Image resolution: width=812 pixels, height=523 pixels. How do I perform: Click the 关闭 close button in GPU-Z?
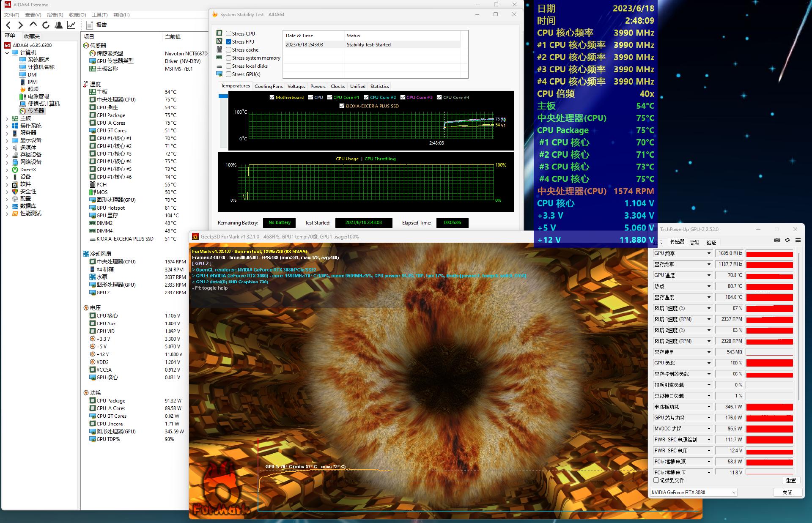[x=787, y=493]
